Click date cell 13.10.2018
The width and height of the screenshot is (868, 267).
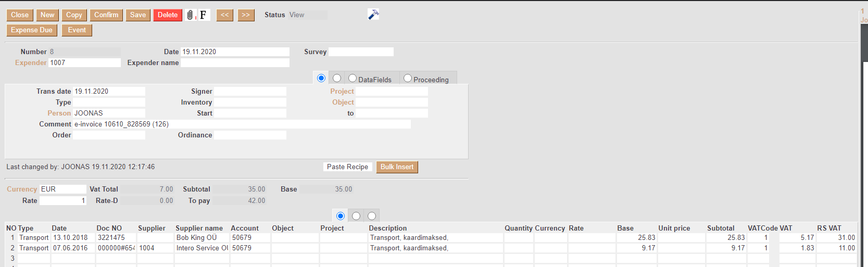pos(72,237)
